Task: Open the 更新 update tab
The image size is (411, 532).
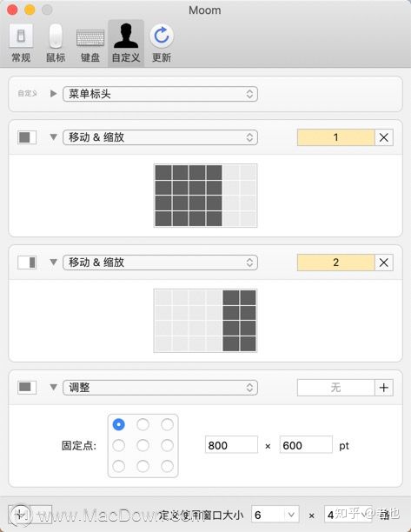Action: [x=162, y=43]
